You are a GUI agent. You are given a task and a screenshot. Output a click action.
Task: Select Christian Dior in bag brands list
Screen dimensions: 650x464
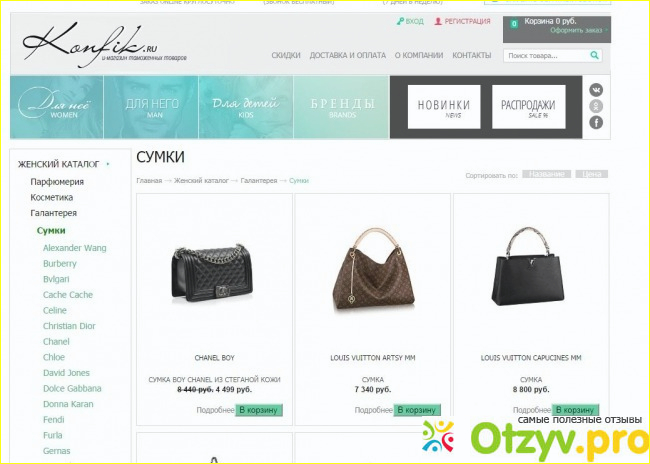pyautogui.click(x=69, y=326)
